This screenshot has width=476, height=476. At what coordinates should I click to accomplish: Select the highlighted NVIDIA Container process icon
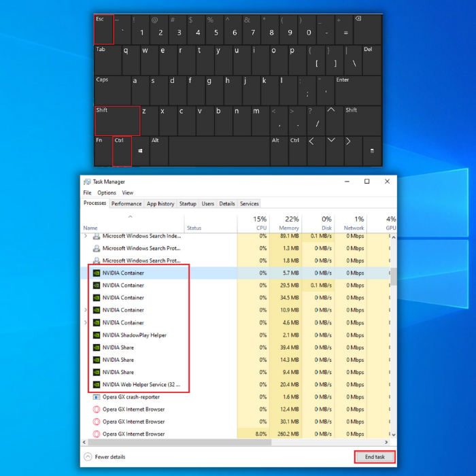(97, 273)
